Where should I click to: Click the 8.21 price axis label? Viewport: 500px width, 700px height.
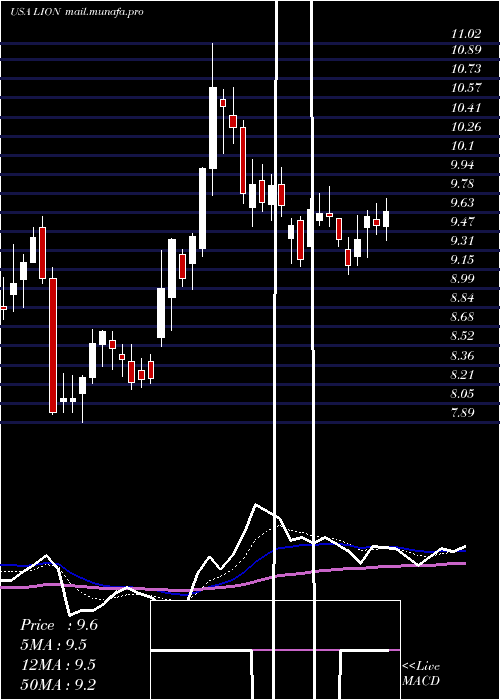[x=462, y=374]
